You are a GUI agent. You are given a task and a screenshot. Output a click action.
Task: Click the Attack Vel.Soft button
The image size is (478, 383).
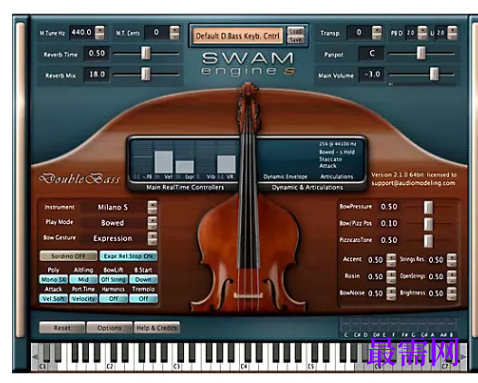point(54,299)
